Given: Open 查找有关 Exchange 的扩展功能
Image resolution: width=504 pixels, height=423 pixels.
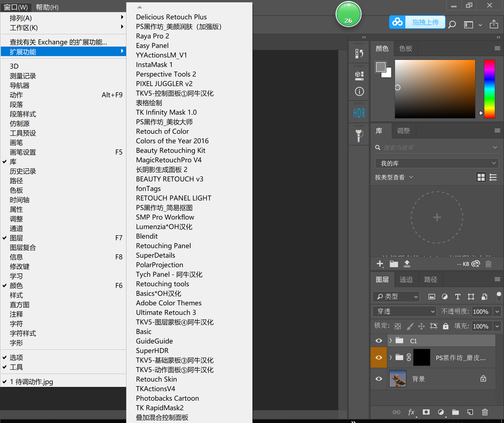Looking at the screenshot, I should click(x=63, y=42).
